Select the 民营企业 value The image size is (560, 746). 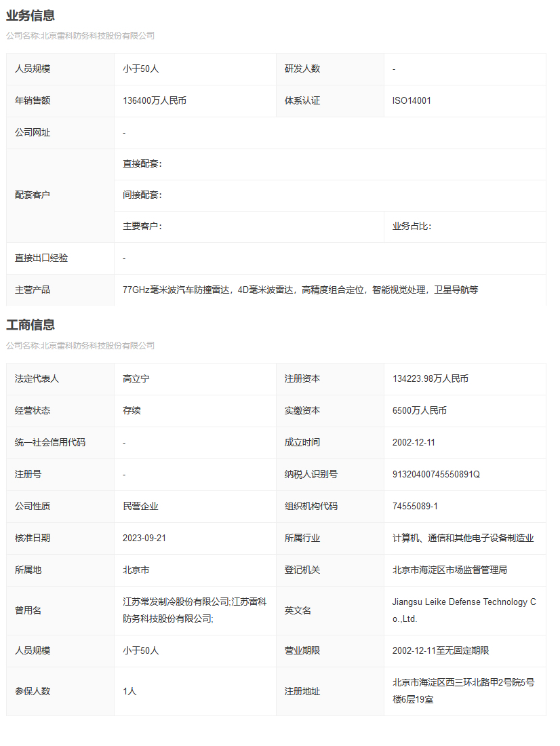coord(140,507)
